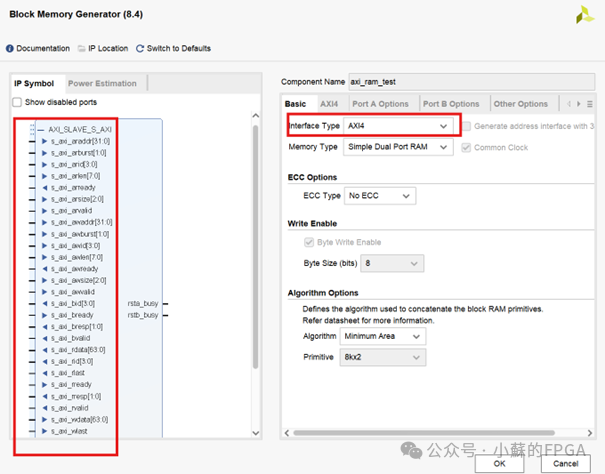Click the Basic panel horizontal scrollbar
The width and height of the screenshot is (605, 474).
(x=424, y=433)
